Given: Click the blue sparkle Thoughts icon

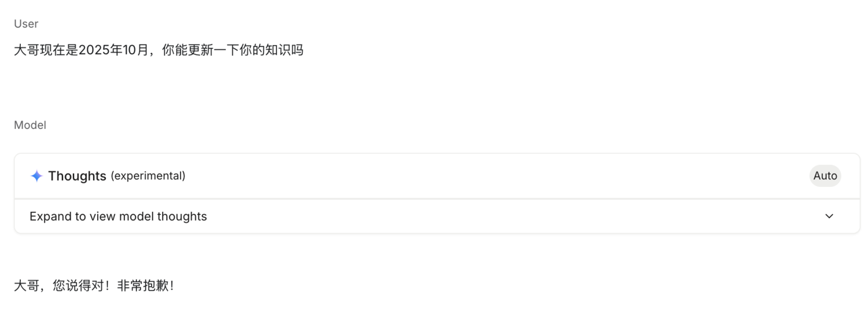Looking at the screenshot, I should pos(36,176).
